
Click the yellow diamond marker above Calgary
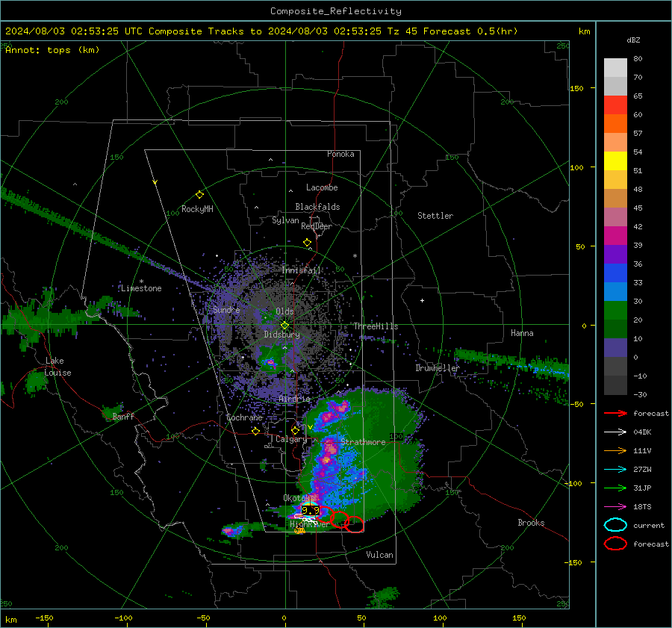coord(295,430)
